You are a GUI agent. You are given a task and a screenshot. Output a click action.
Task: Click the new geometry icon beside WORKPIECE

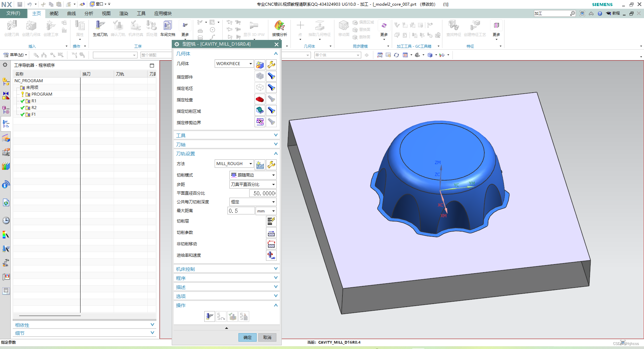pos(260,64)
